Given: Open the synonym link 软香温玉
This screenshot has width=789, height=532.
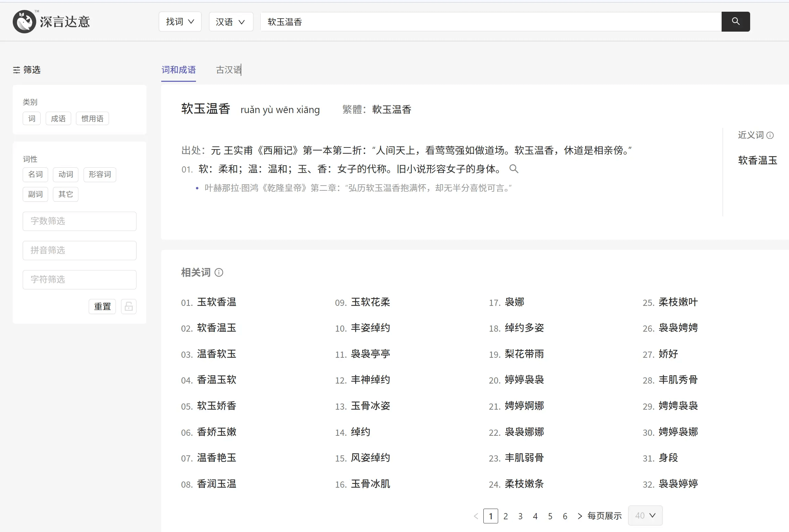Looking at the screenshot, I should pyautogui.click(x=757, y=160).
